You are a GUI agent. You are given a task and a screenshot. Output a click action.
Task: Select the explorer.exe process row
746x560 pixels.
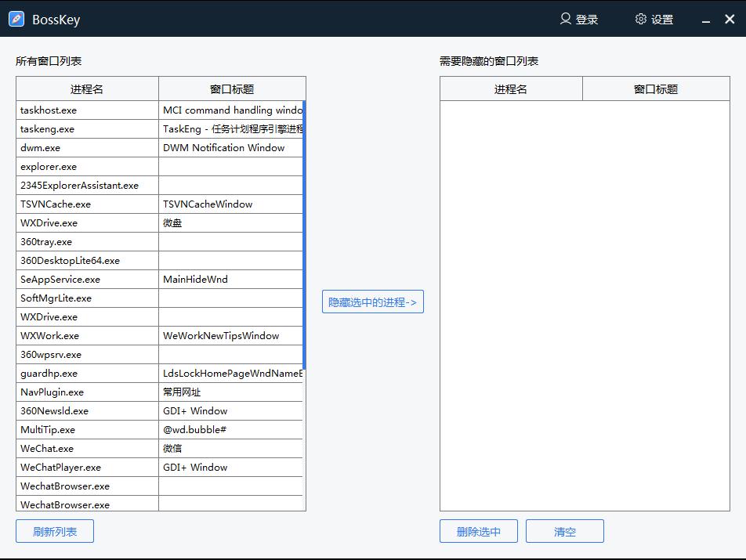click(x=86, y=166)
